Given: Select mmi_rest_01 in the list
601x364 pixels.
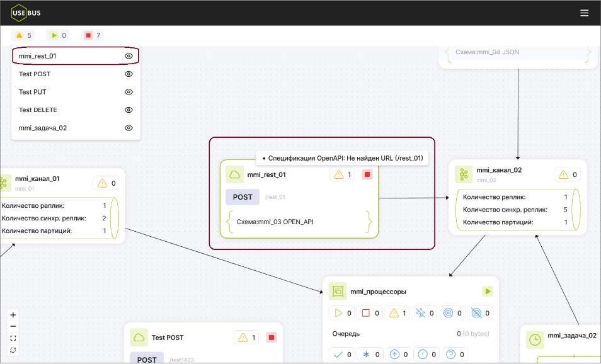Looking at the screenshot, I should 76,56.
